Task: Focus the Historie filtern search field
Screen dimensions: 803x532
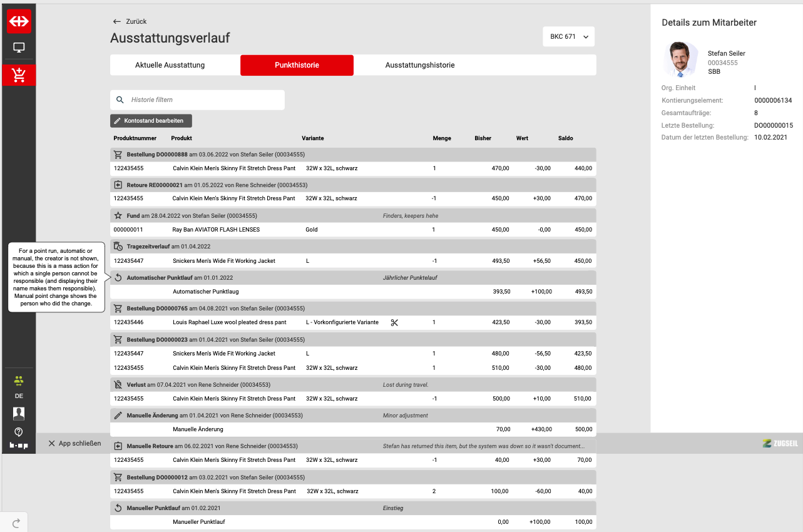Action: [203, 100]
